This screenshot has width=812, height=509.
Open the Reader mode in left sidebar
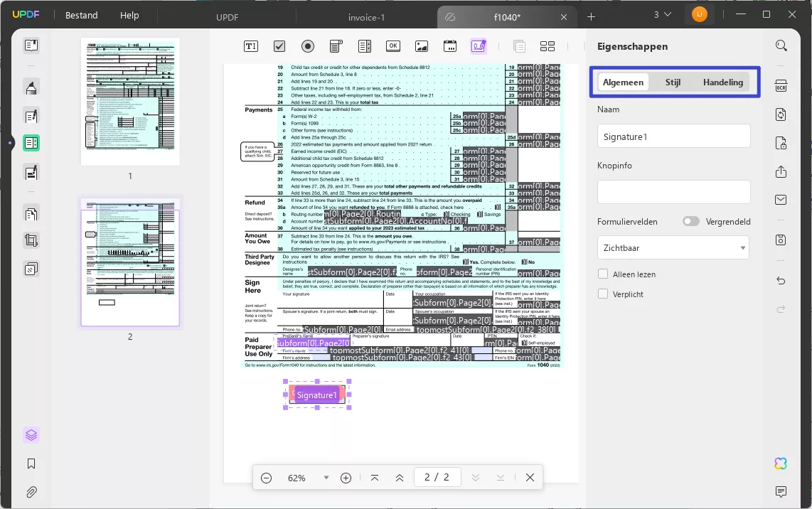31,45
